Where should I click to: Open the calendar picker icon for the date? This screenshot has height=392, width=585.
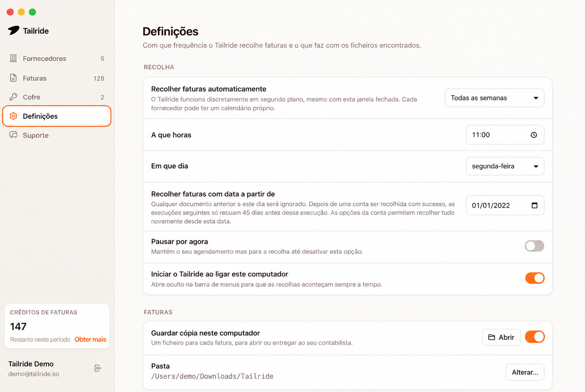pyautogui.click(x=535, y=205)
